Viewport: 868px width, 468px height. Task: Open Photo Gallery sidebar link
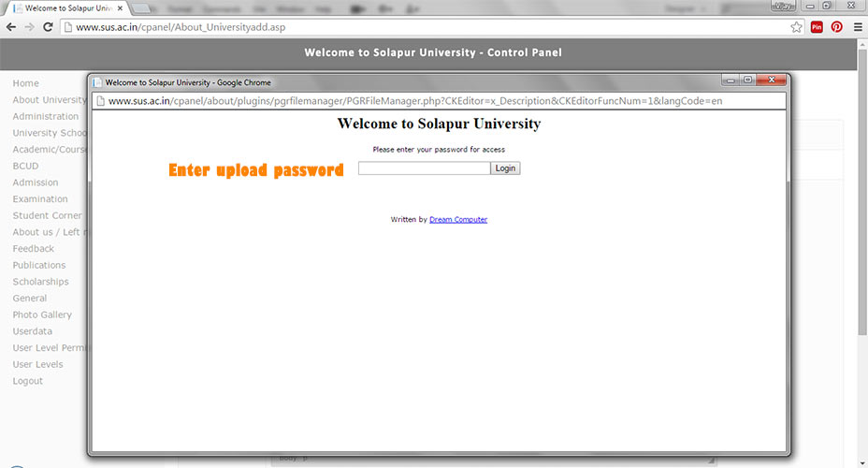(42, 314)
